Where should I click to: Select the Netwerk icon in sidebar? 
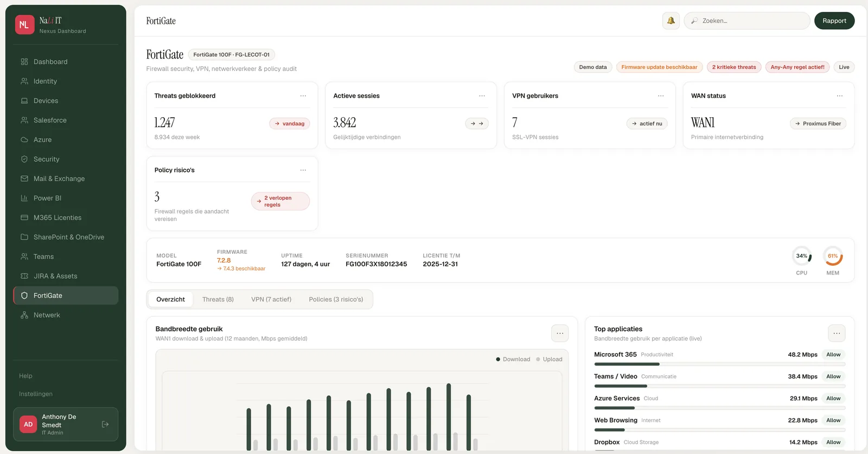tap(24, 315)
